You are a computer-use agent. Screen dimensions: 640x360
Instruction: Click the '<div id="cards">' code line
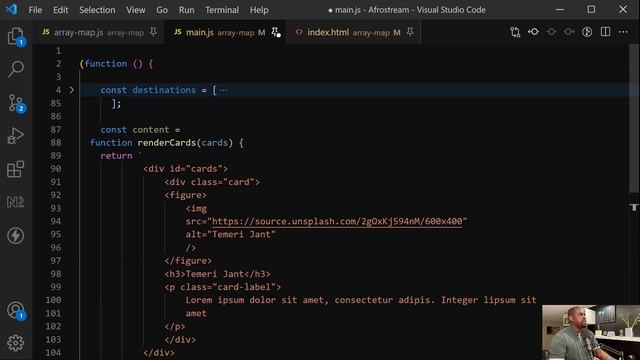(x=185, y=169)
